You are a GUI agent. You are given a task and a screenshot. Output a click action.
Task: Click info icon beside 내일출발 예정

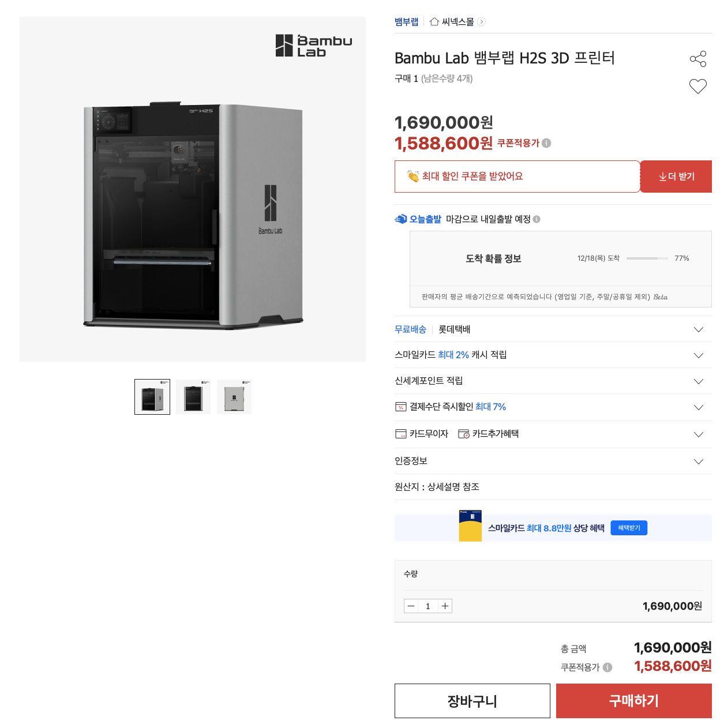point(537,219)
